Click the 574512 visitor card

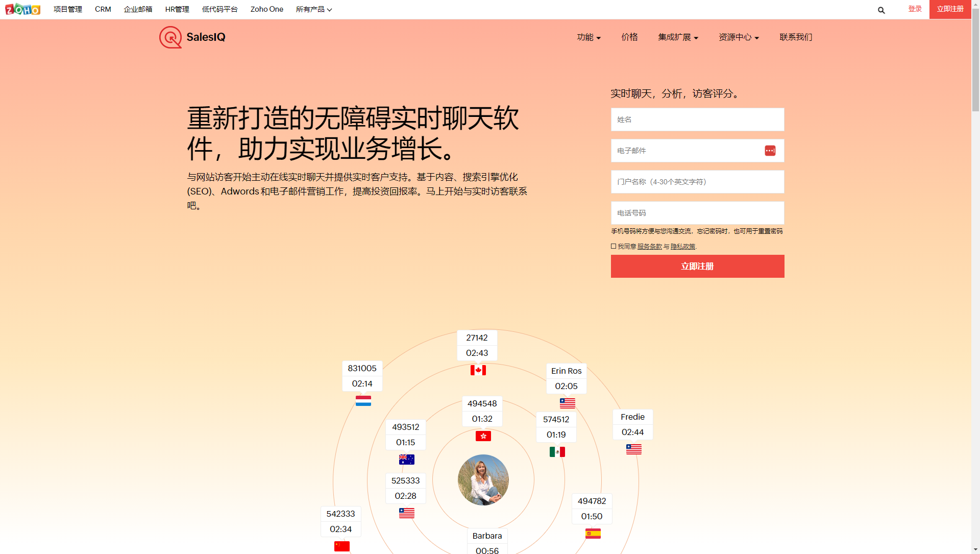pyautogui.click(x=556, y=427)
